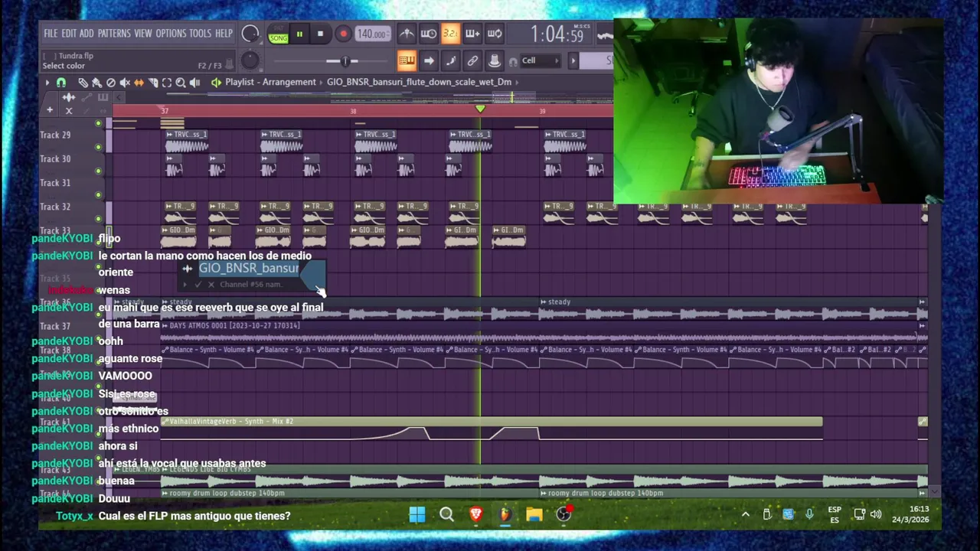Open the PATTERNS menu
Viewport: 980px width, 551px height.
pyautogui.click(x=114, y=34)
